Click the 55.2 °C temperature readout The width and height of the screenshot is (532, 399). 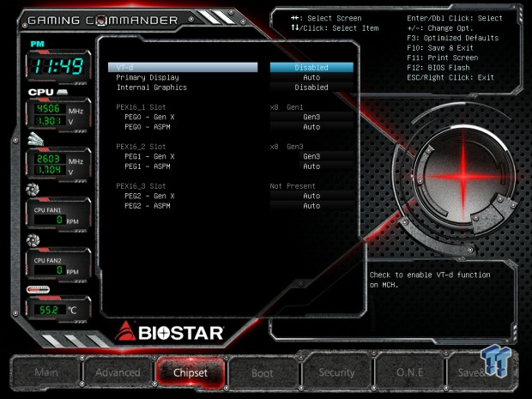click(50, 310)
